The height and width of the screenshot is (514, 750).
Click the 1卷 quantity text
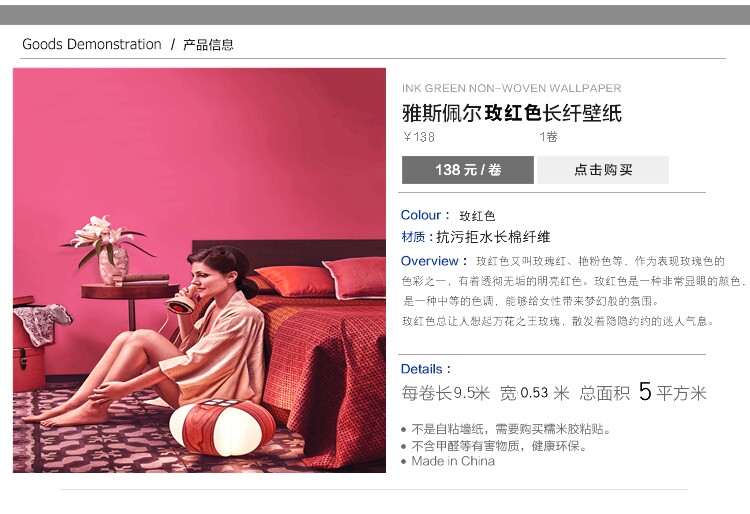click(548, 137)
